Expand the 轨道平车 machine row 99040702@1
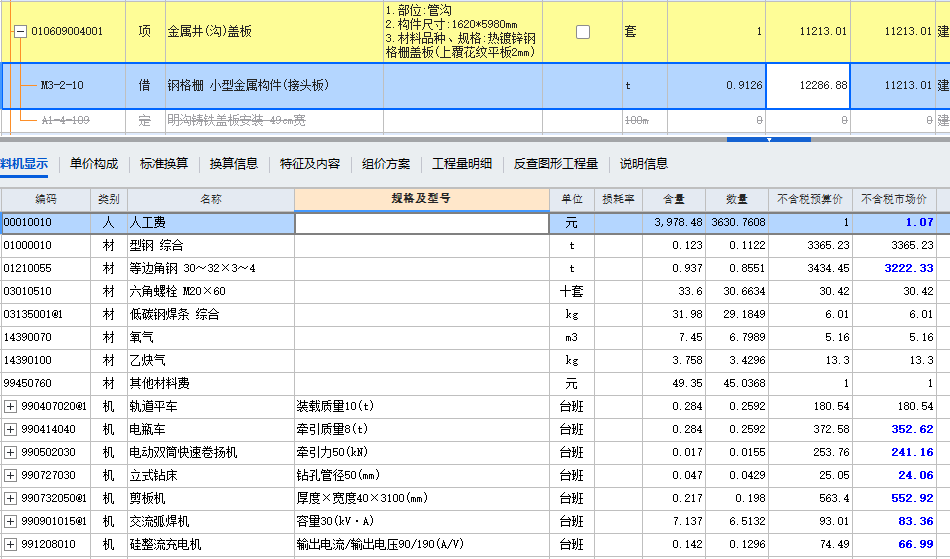Image resolution: width=950 pixels, height=559 pixels. tap(10, 406)
